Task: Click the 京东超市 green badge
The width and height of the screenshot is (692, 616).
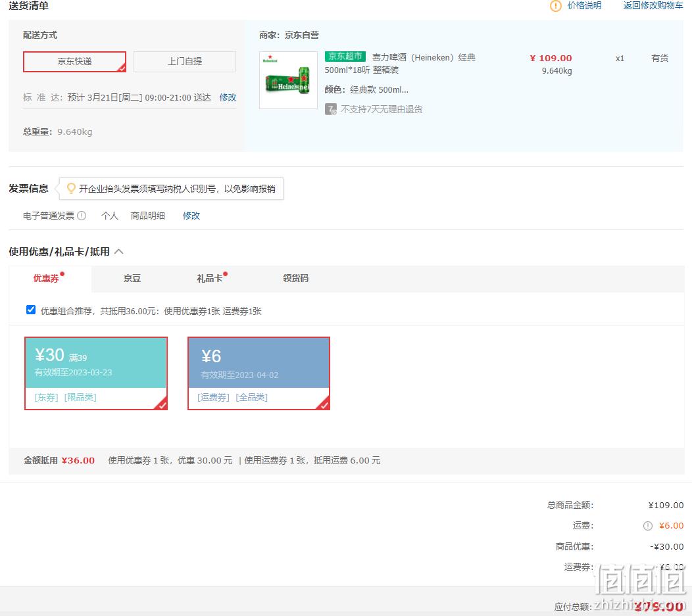Action: point(345,57)
